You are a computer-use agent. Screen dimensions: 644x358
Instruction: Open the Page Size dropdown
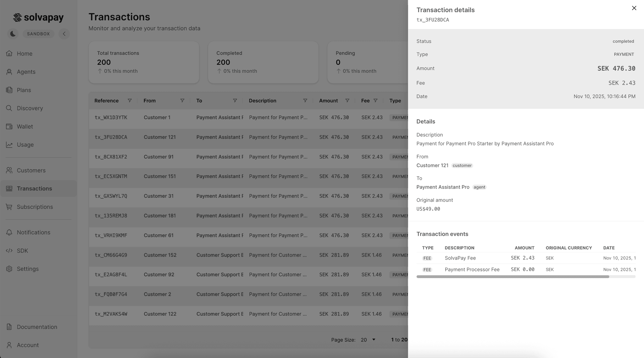click(367, 340)
